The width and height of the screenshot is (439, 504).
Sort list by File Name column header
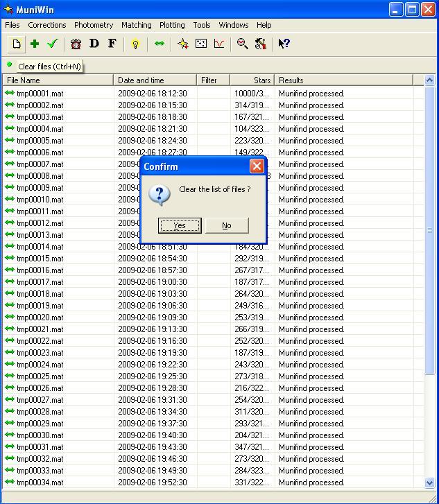(x=58, y=80)
